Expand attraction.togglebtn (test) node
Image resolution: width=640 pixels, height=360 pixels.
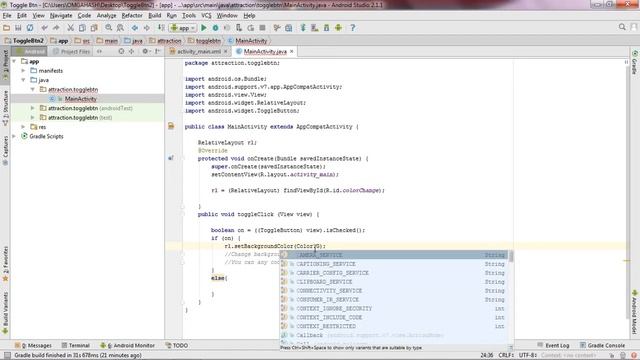click(x=33, y=118)
